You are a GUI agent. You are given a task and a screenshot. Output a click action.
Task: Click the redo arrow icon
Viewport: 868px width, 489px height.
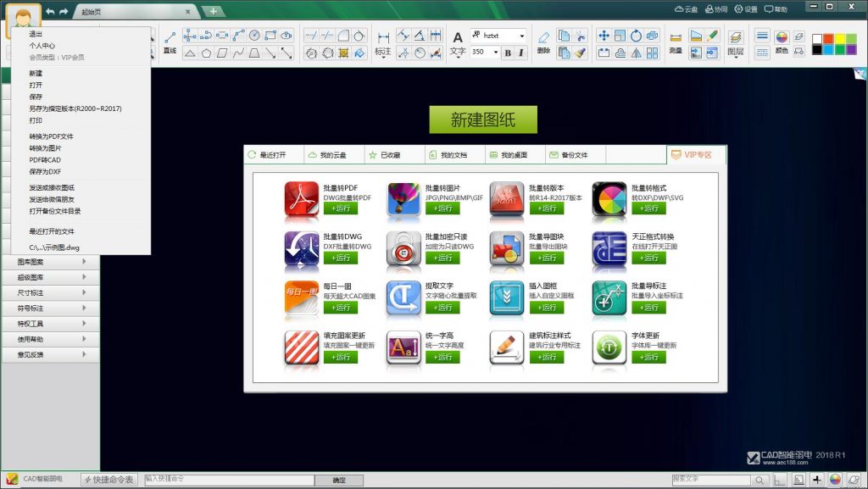[x=64, y=11]
